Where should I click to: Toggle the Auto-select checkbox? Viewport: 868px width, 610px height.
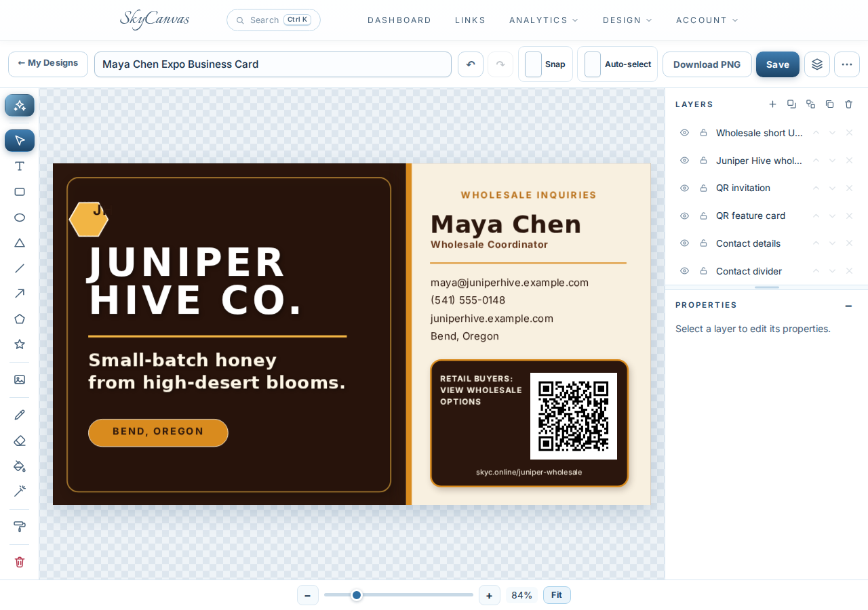click(x=593, y=64)
